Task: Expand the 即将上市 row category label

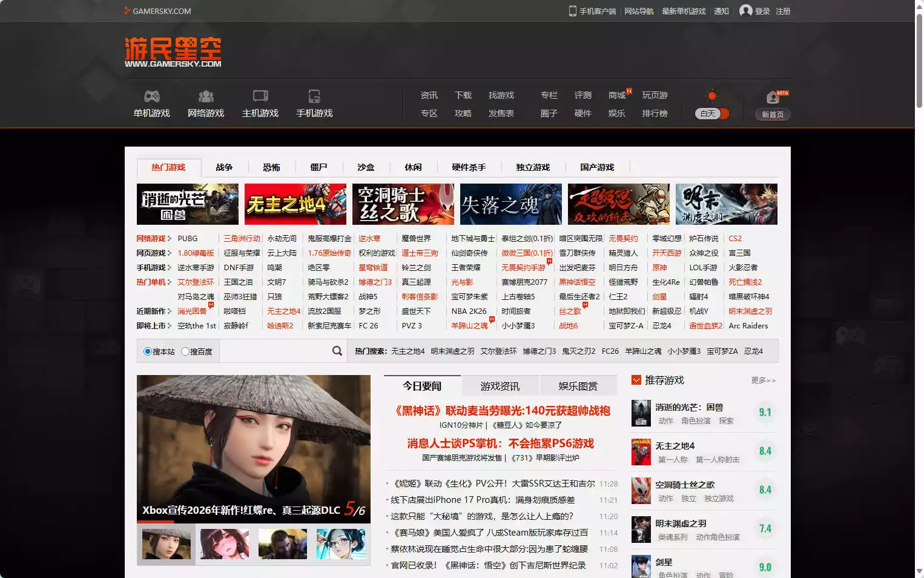Action: pos(151,326)
